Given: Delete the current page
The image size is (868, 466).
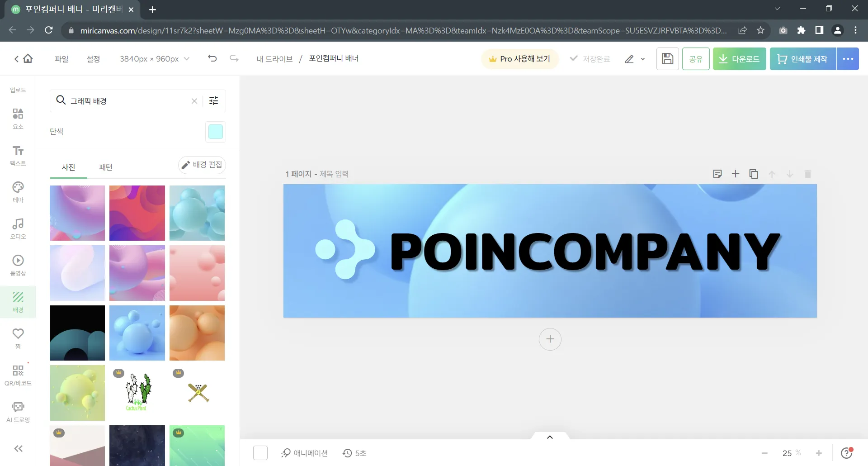Looking at the screenshot, I should pos(808,174).
